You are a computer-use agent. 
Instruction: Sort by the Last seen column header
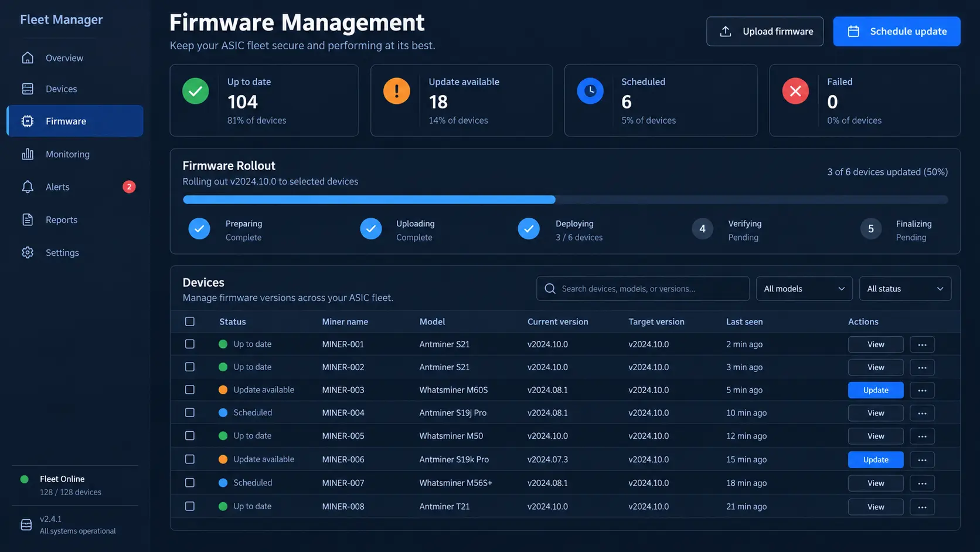tap(744, 321)
